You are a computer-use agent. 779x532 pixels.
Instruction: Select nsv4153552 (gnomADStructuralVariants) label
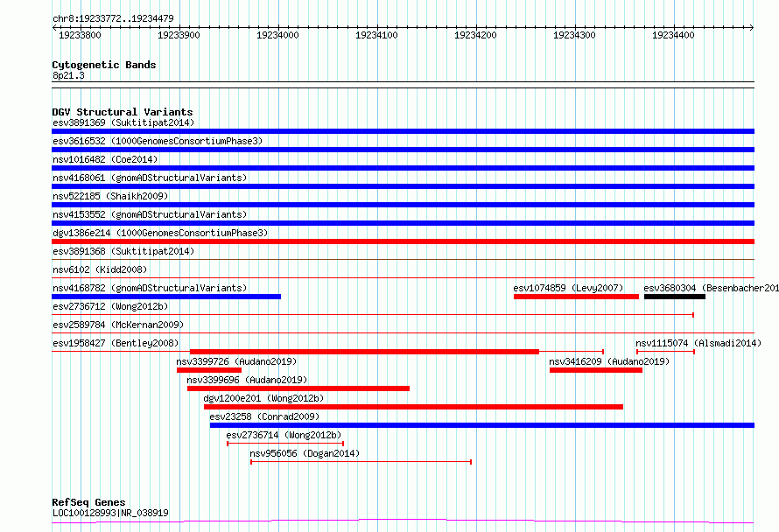point(150,214)
